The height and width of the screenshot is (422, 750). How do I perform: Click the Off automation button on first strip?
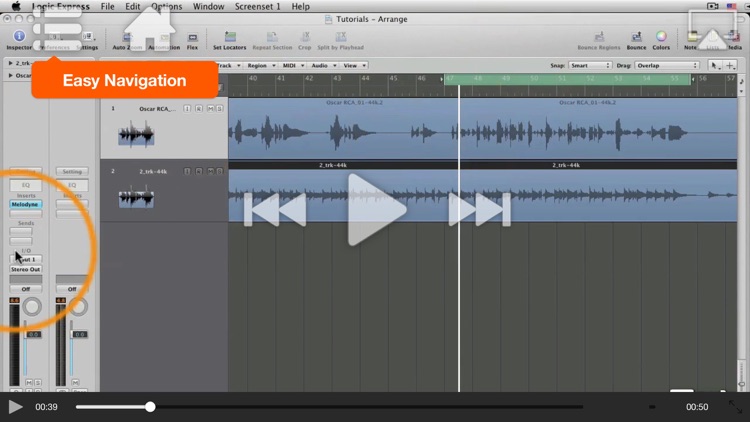pyautogui.click(x=26, y=289)
